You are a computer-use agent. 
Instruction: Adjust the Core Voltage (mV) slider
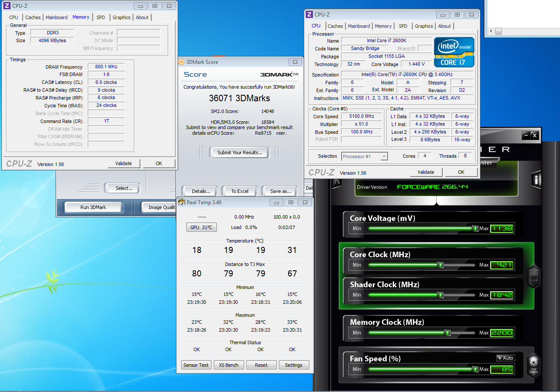tap(475, 228)
